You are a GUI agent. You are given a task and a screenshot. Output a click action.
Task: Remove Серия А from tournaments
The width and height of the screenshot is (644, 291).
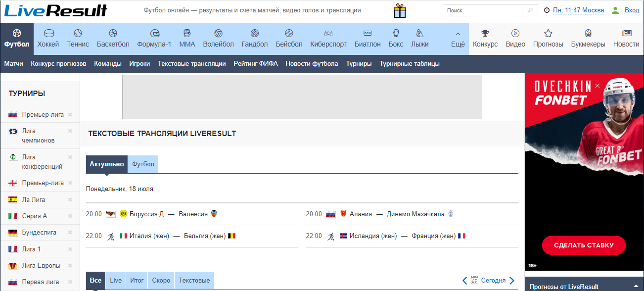70,216
